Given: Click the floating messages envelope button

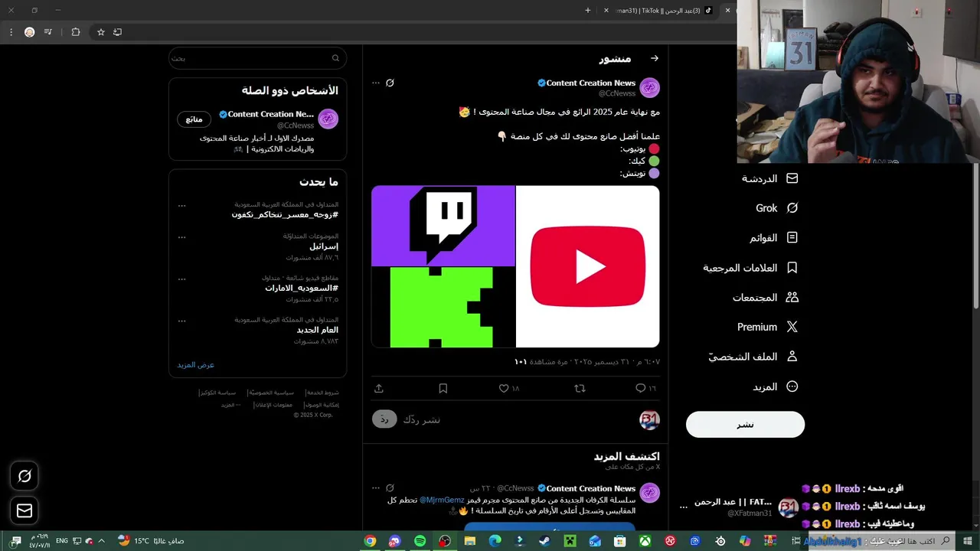Looking at the screenshot, I should click(24, 510).
